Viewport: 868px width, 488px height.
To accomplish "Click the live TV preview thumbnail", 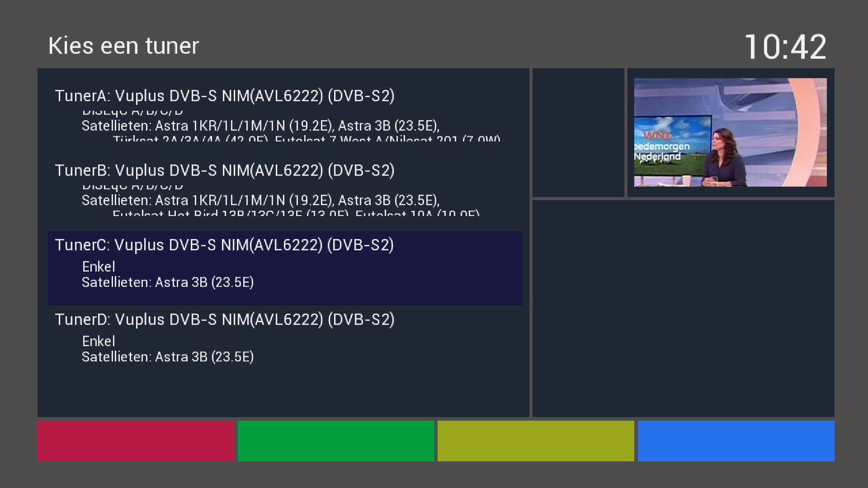I will [x=730, y=132].
